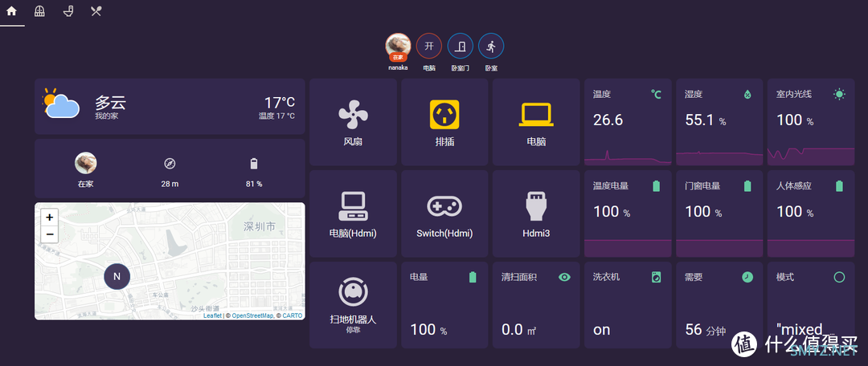
Task: Click the N location marker on map
Action: 117,276
